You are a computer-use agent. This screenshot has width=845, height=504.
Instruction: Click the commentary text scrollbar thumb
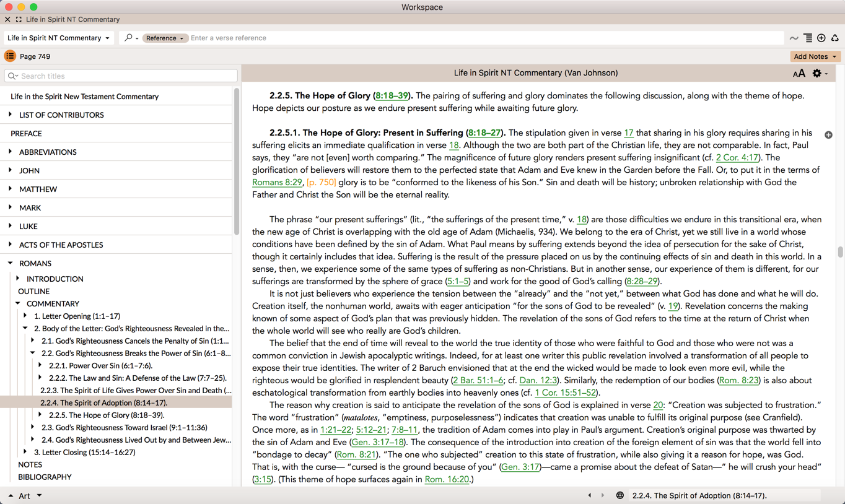click(840, 252)
